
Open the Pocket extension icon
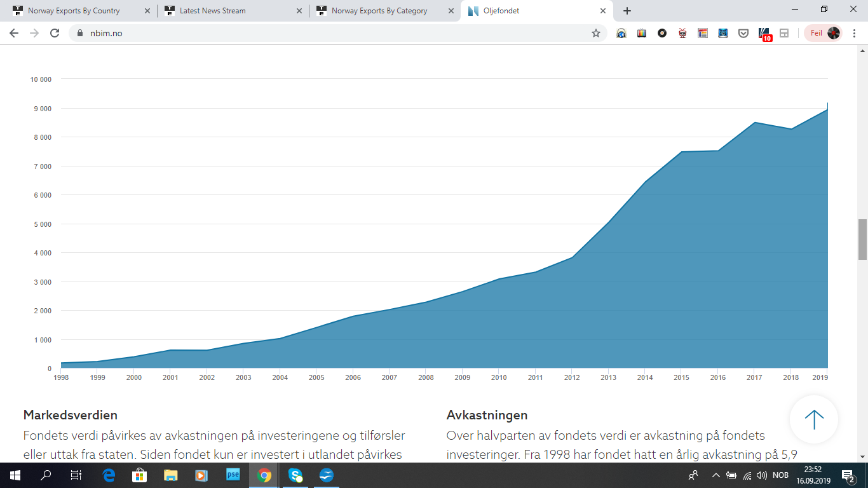click(x=743, y=33)
